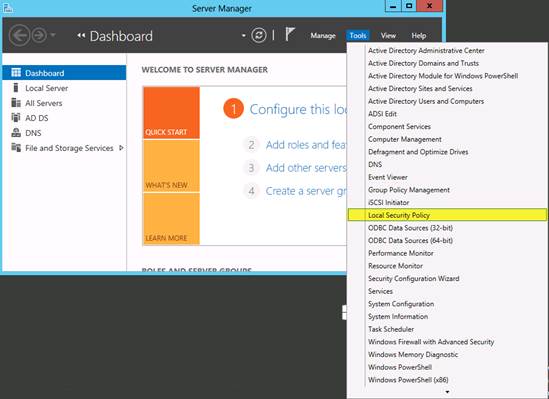Click the refresh icon in header
The image size is (549, 399).
click(x=259, y=35)
